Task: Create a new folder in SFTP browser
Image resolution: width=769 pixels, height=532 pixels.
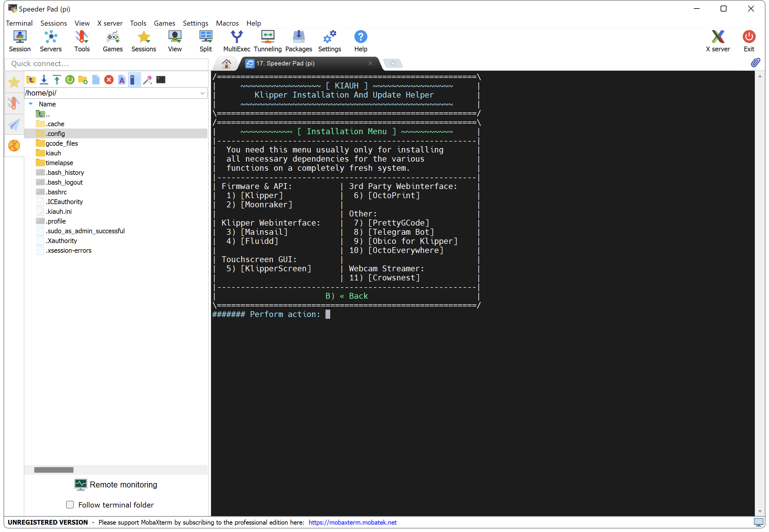Action: point(83,80)
